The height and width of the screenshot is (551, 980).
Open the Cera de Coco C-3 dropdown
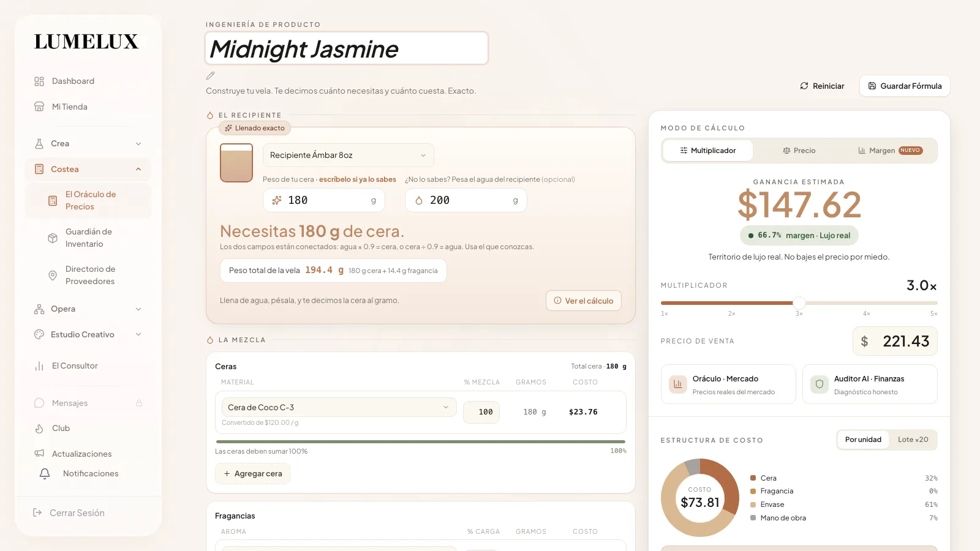pyautogui.click(x=339, y=408)
